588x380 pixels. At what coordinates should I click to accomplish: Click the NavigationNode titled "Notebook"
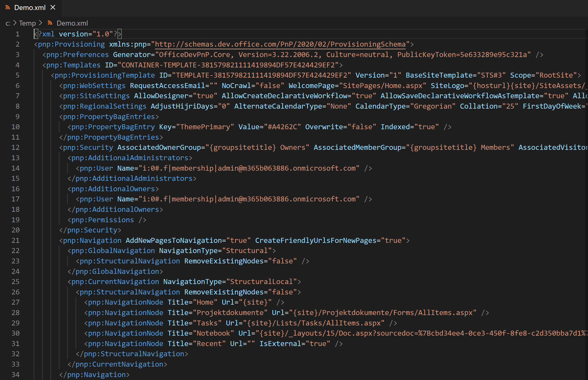pyautogui.click(x=336, y=333)
